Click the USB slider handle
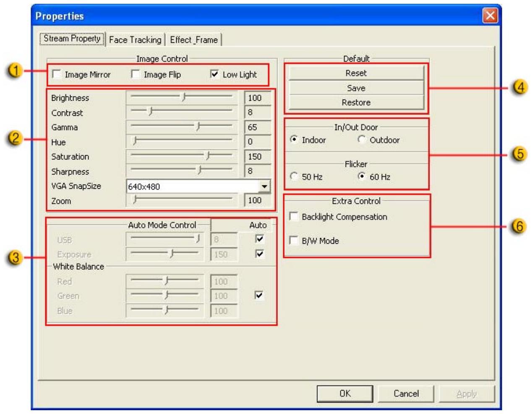This screenshot has height=414, width=532. (x=197, y=239)
